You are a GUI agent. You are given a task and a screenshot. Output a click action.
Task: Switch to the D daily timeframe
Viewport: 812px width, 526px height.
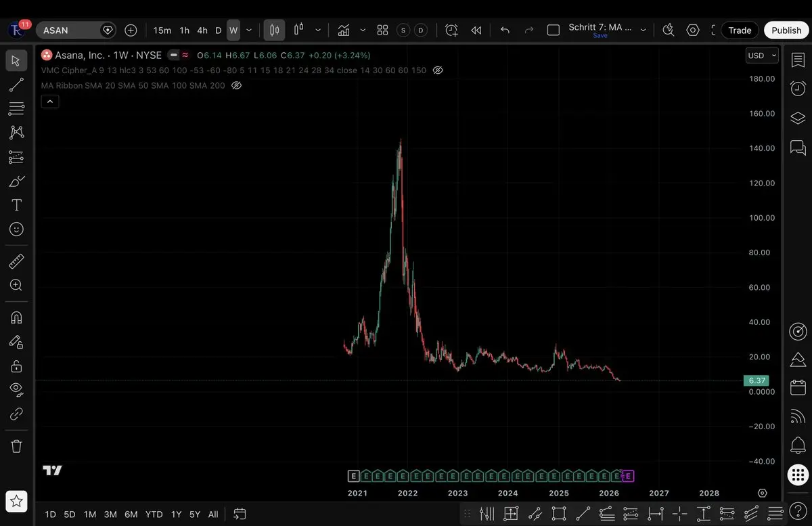point(219,30)
